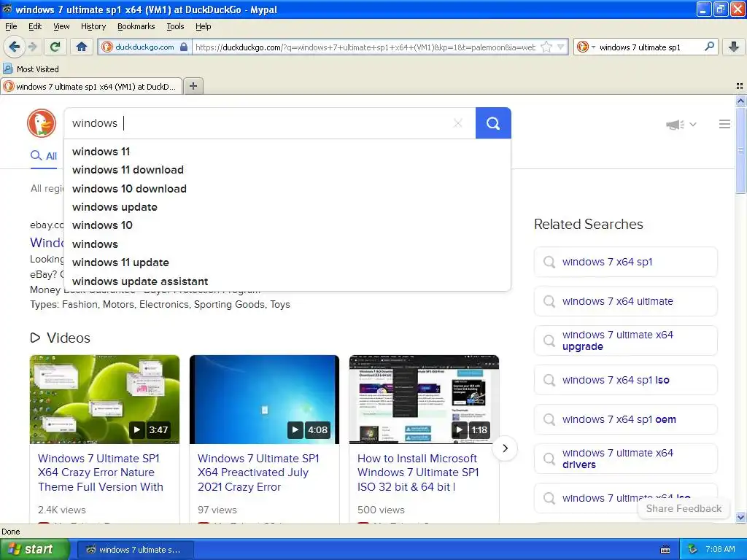The width and height of the screenshot is (747, 560).
Task: Click the magnifier in the browser search box
Action: (x=709, y=47)
